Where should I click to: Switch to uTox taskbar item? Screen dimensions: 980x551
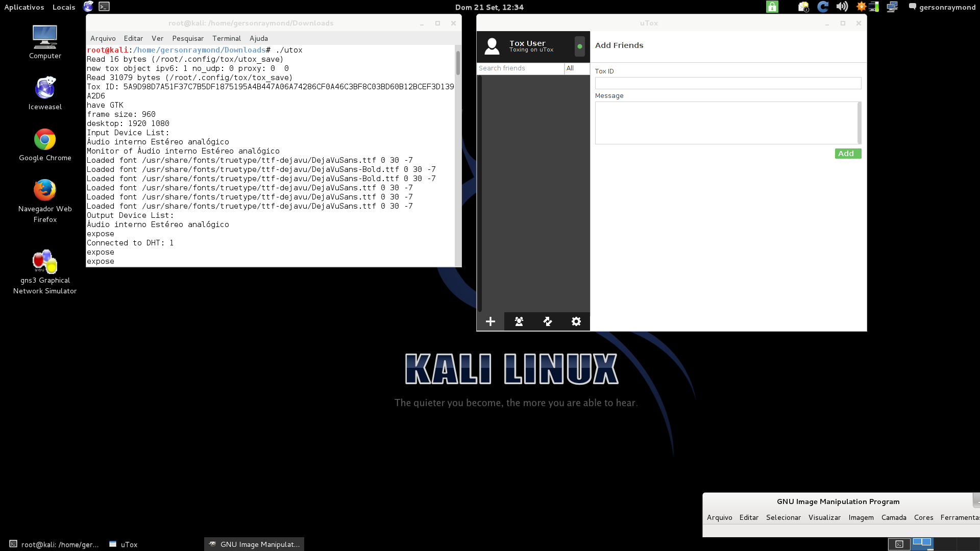[124, 544]
